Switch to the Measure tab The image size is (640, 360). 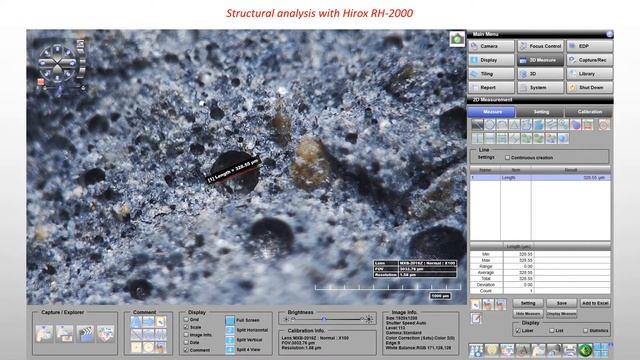(492, 111)
